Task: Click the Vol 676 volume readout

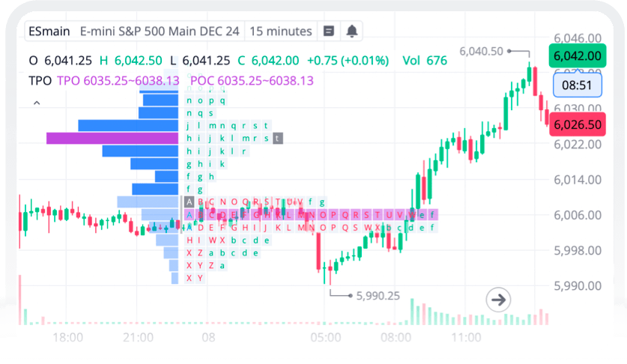Action: click(424, 61)
